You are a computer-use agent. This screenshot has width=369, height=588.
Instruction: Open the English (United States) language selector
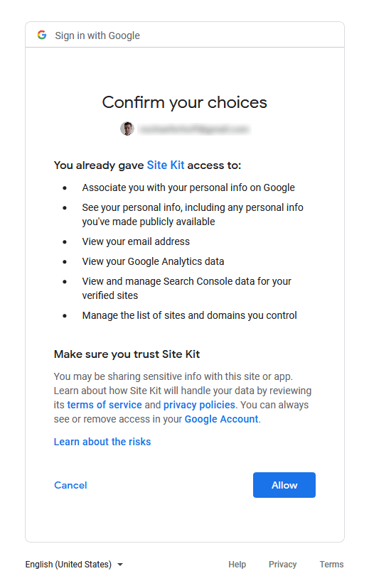tap(74, 565)
